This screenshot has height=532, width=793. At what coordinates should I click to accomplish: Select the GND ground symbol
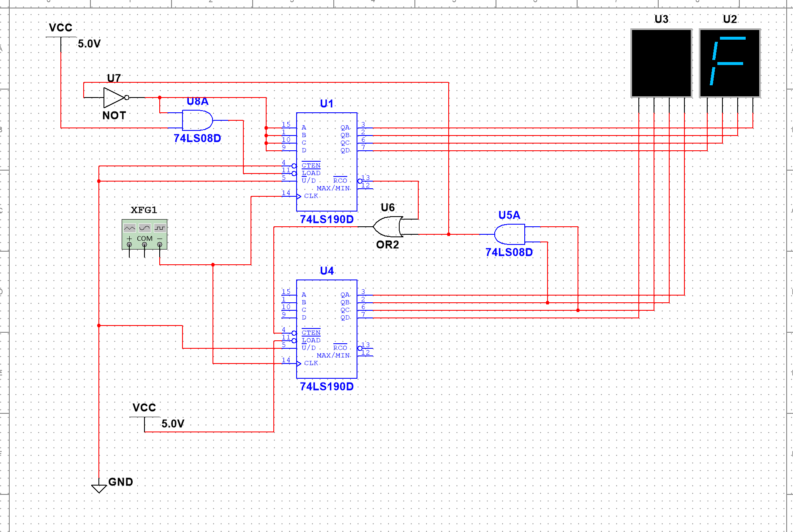(x=99, y=489)
